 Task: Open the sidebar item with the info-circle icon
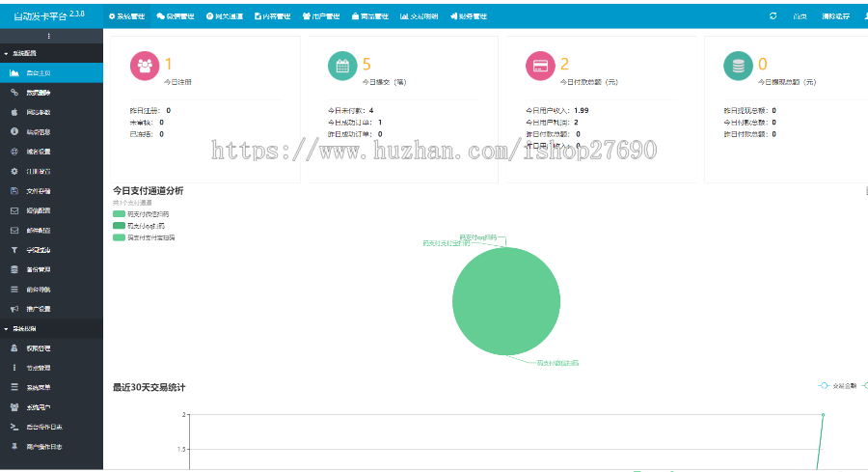pos(51,132)
